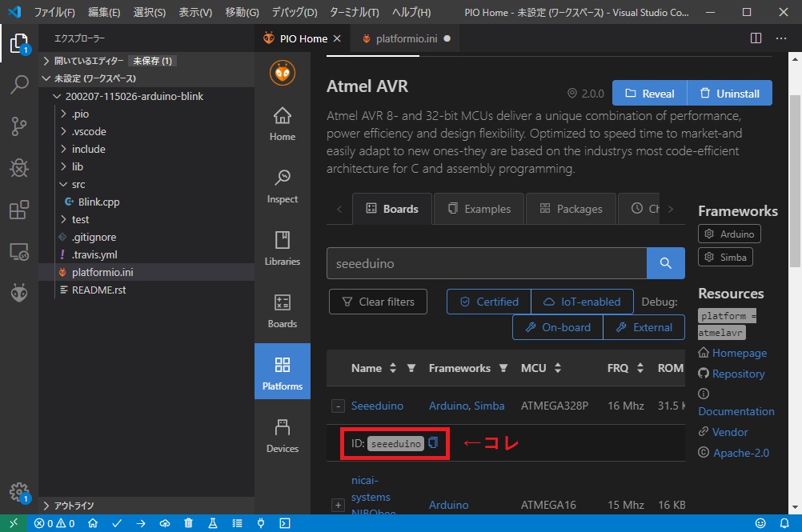Toggle the External debug filter
802x532 pixels.
(x=644, y=327)
